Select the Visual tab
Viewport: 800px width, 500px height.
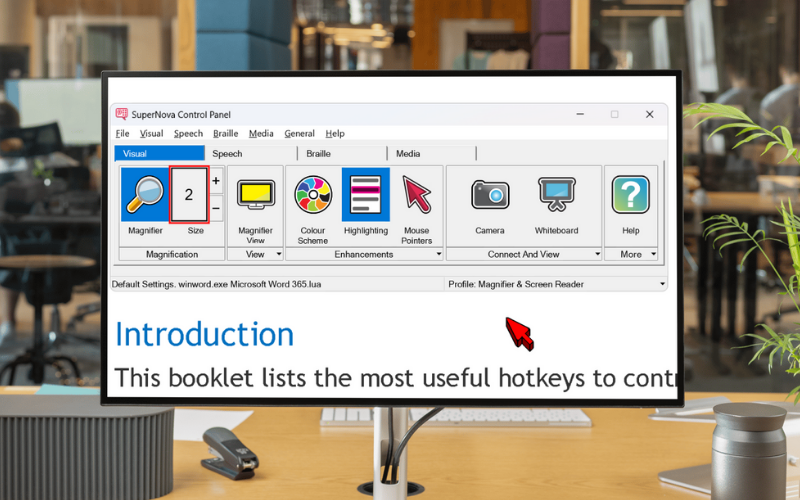[x=160, y=153]
